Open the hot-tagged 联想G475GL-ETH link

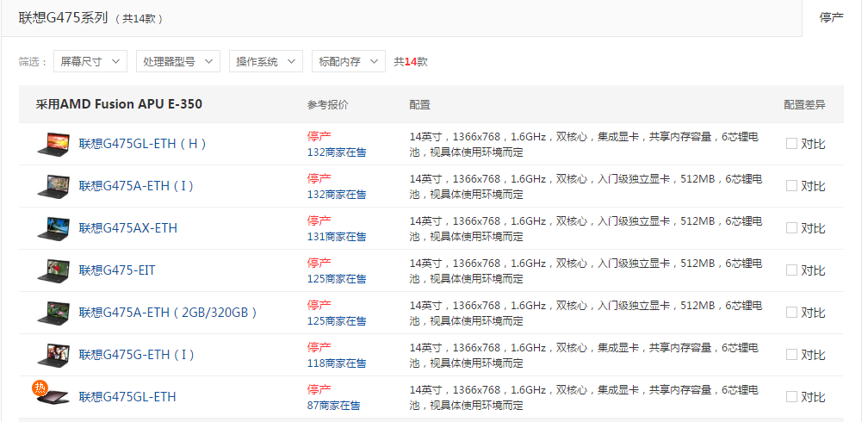click(127, 396)
